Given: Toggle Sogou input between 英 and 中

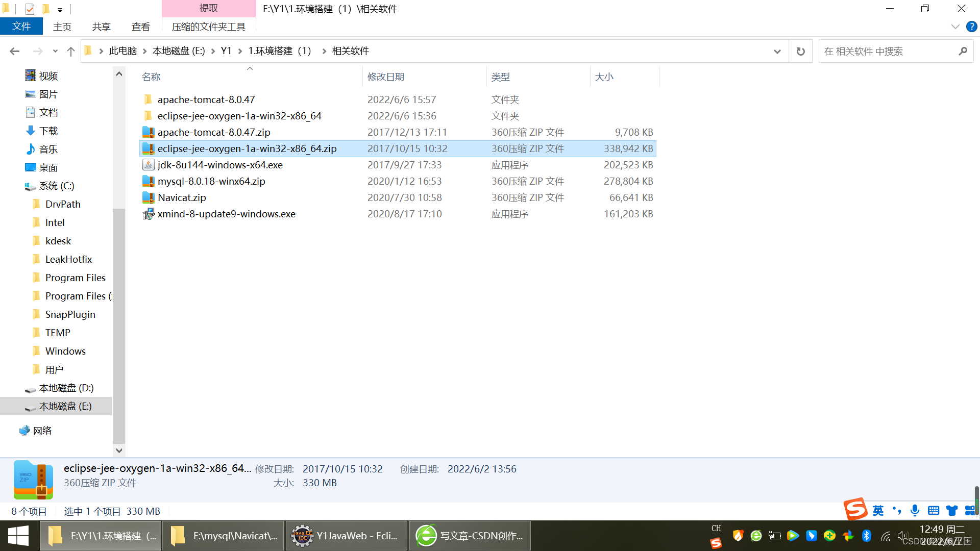Looking at the screenshot, I should 877,510.
